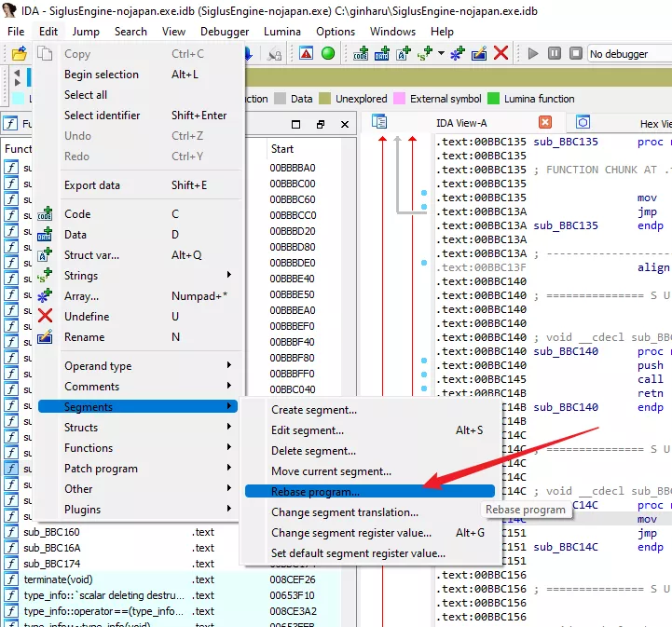The image size is (672, 627).
Task: Close the IDA View-A tab
Action: coord(546,122)
